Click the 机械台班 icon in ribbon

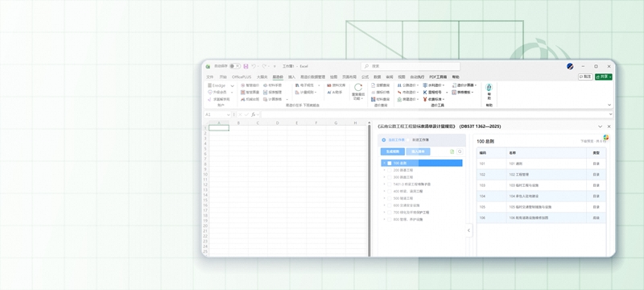click(x=243, y=99)
